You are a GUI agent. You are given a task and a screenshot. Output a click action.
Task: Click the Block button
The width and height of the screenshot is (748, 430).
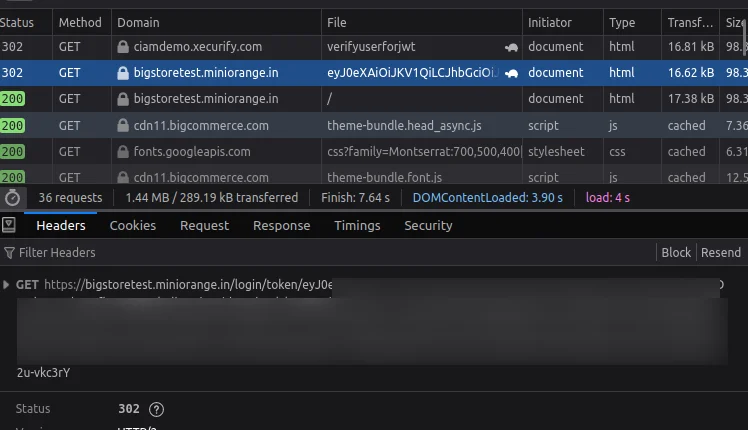[x=676, y=252]
